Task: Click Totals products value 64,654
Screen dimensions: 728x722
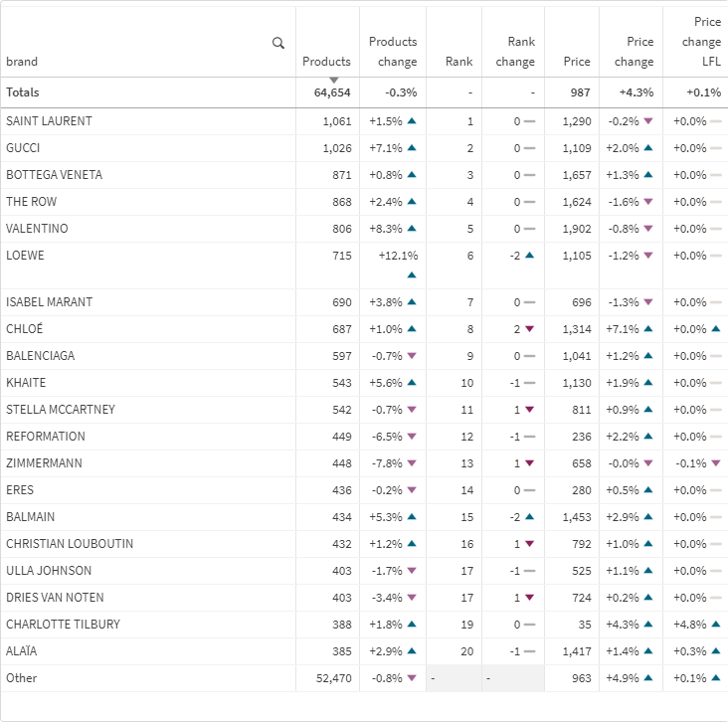Action: (332, 92)
